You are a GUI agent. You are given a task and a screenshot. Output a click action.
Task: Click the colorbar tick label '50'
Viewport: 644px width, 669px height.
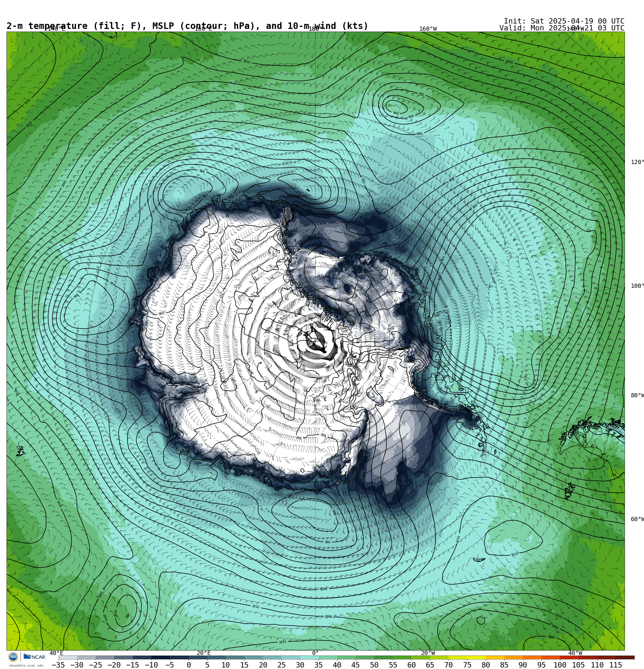[374, 665]
